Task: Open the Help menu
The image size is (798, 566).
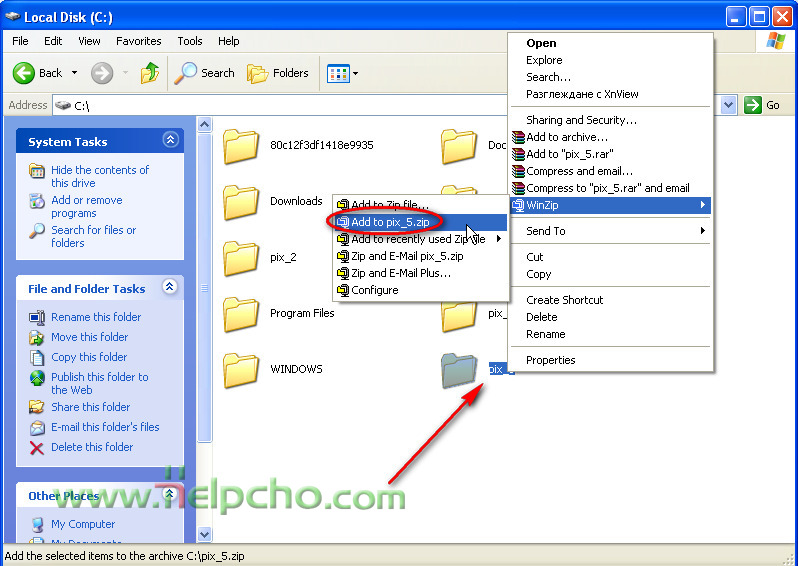Action: tap(229, 41)
